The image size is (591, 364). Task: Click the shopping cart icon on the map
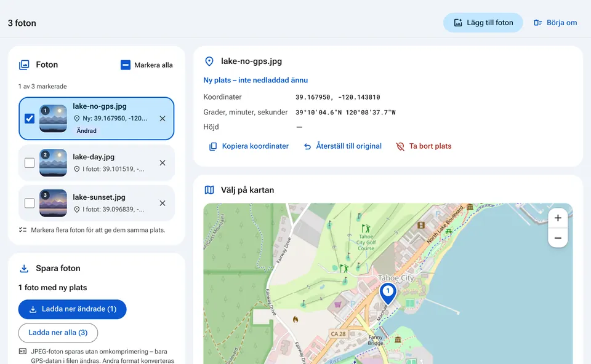pyautogui.click(x=338, y=304)
